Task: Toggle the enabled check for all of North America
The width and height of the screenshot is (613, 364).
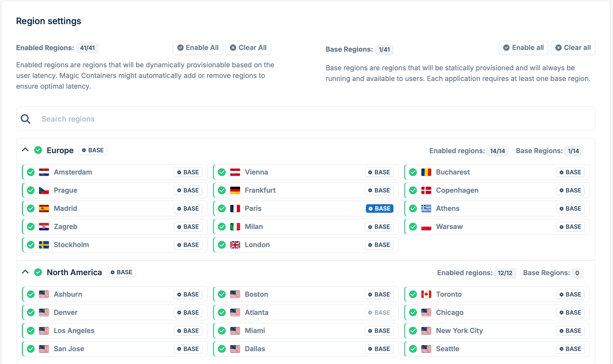Action: click(38, 272)
